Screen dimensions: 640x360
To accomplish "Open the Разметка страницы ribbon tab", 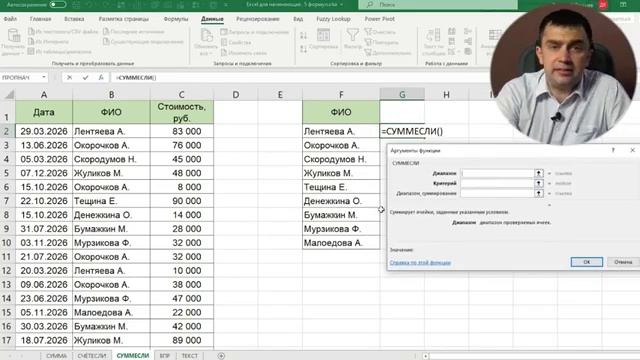I will tap(124, 19).
